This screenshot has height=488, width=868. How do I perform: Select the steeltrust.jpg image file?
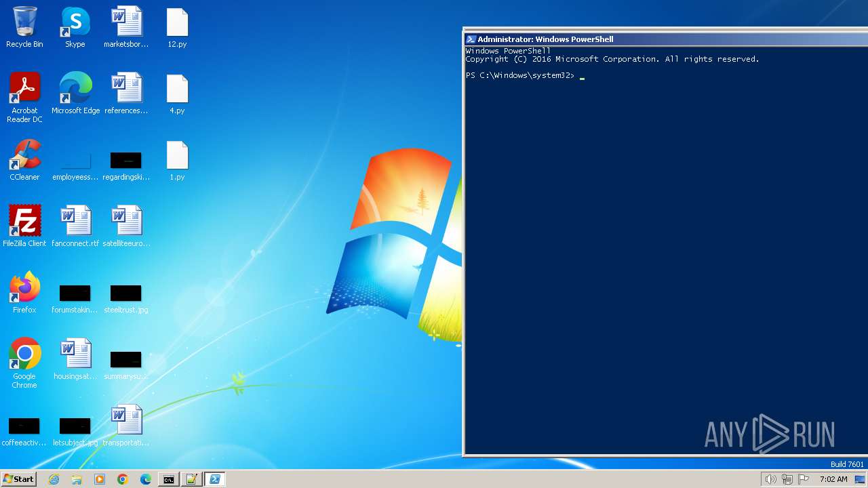(x=126, y=299)
